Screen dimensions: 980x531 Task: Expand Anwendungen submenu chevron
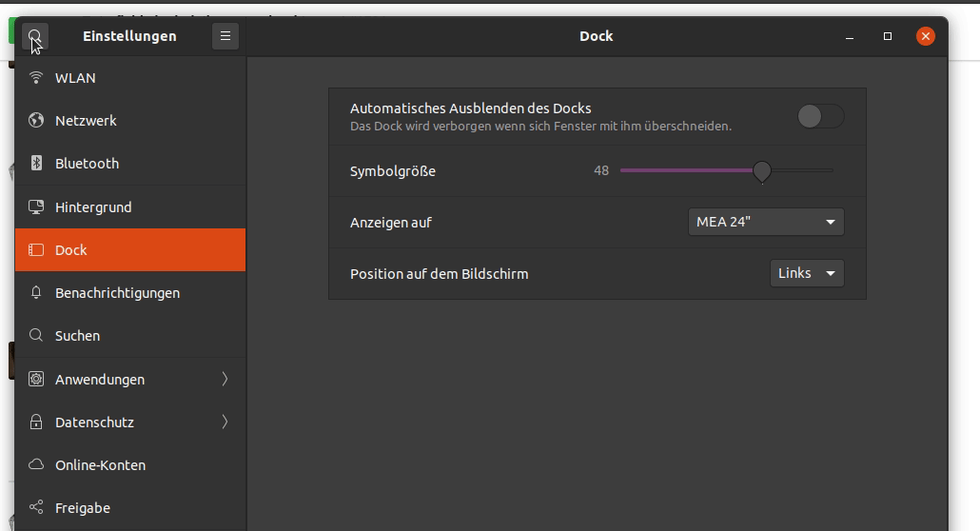click(x=225, y=379)
